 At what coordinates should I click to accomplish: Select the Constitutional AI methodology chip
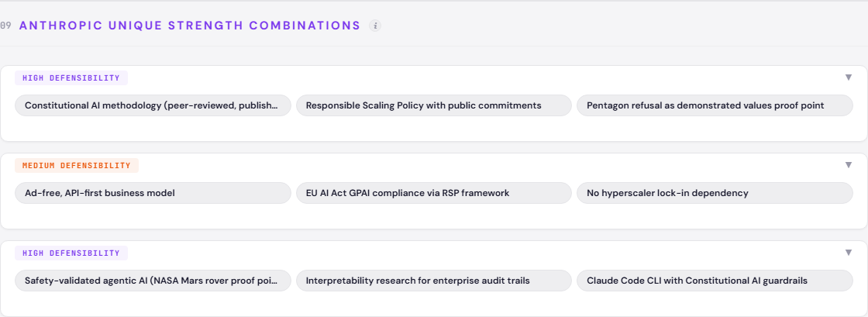[x=153, y=105]
